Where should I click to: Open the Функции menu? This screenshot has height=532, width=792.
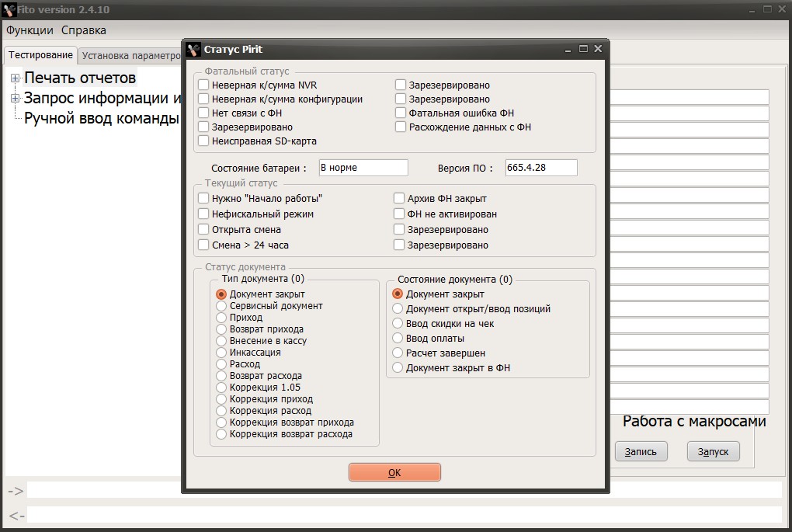pos(30,30)
